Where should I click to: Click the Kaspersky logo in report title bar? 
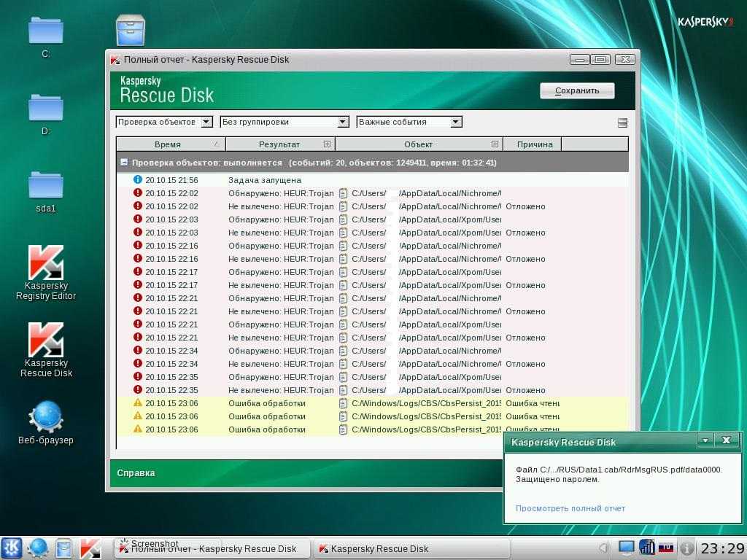(x=115, y=60)
